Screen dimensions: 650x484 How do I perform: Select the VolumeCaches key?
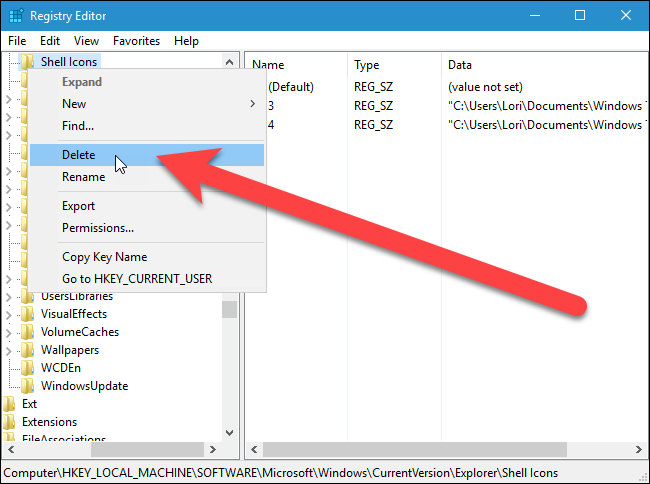(x=80, y=332)
